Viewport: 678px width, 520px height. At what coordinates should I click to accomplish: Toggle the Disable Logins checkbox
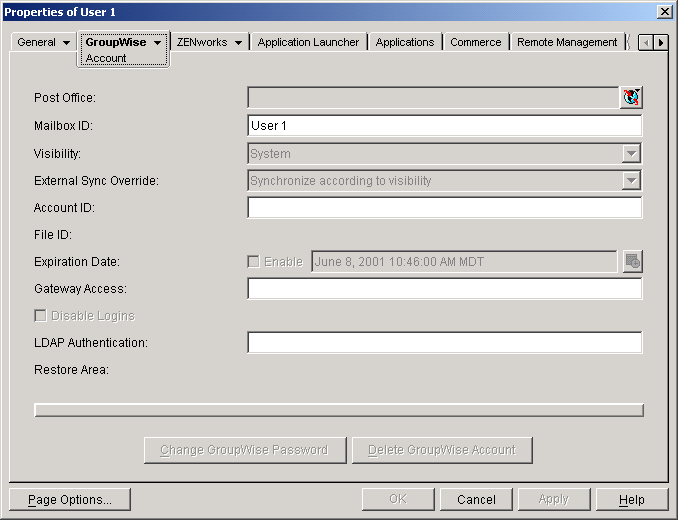click(40, 316)
